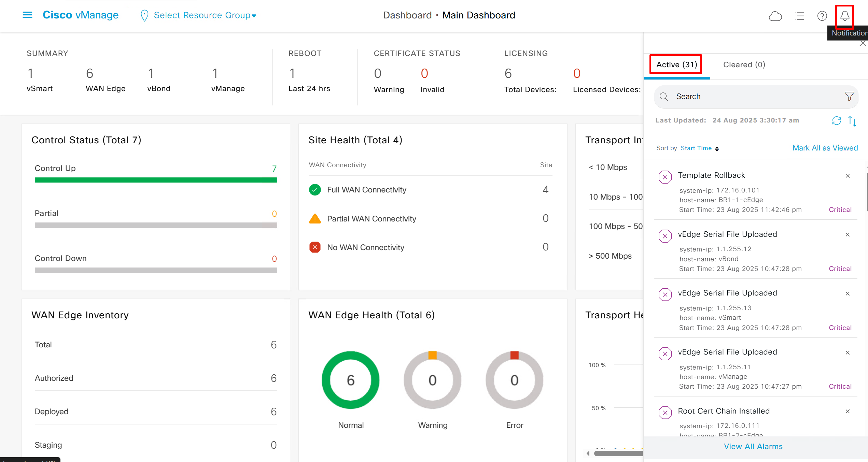Click the help question mark icon

(822, 16)
